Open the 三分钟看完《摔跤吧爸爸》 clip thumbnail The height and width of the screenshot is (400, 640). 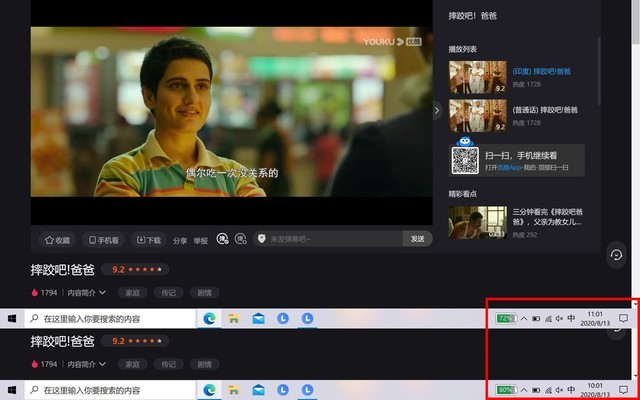[478, 222]
